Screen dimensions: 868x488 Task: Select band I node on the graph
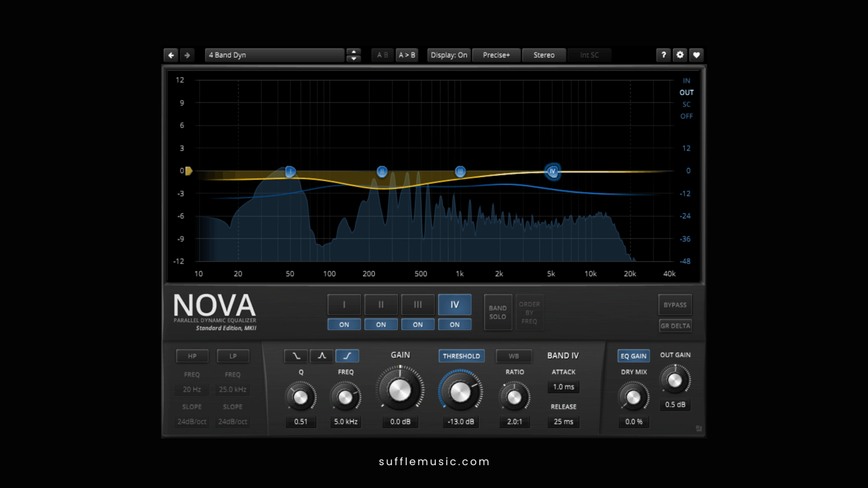(290, 171)
